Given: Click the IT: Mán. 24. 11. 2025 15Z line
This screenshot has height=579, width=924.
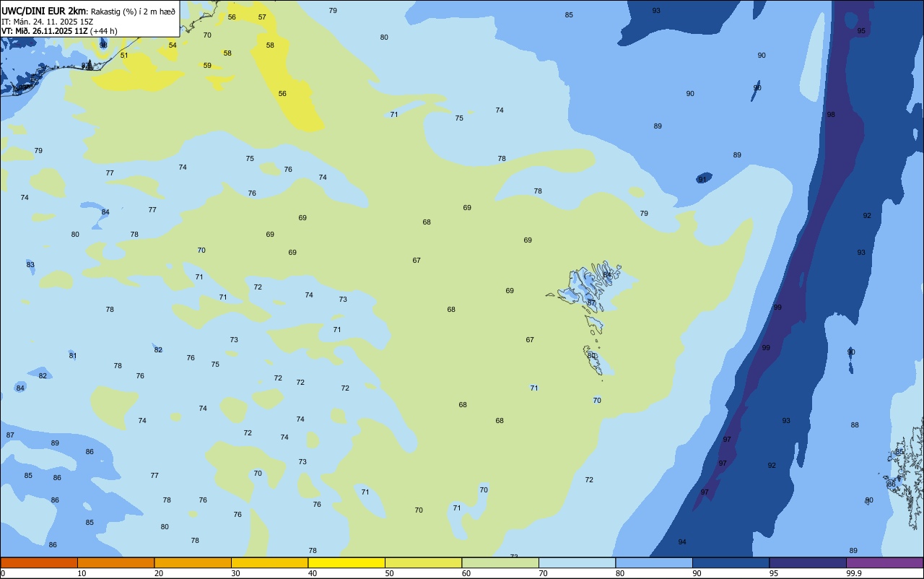Looking at the screenshot, I should click(x=47, y=22).
